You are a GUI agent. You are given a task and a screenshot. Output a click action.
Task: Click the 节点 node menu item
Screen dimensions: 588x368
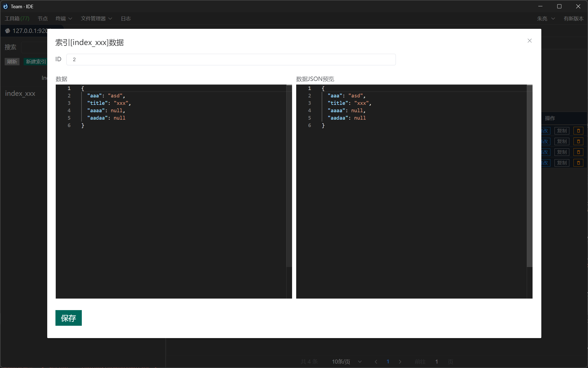[x=43, y=18]
